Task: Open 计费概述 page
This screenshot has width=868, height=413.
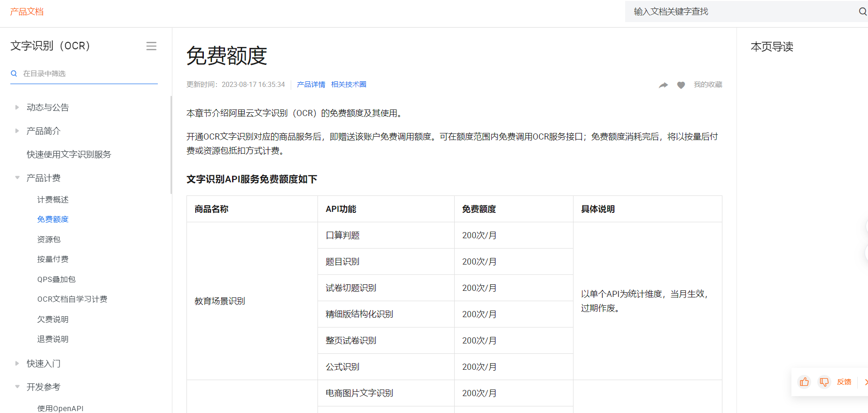Action: pyautogui.click(x=53, y=200)
